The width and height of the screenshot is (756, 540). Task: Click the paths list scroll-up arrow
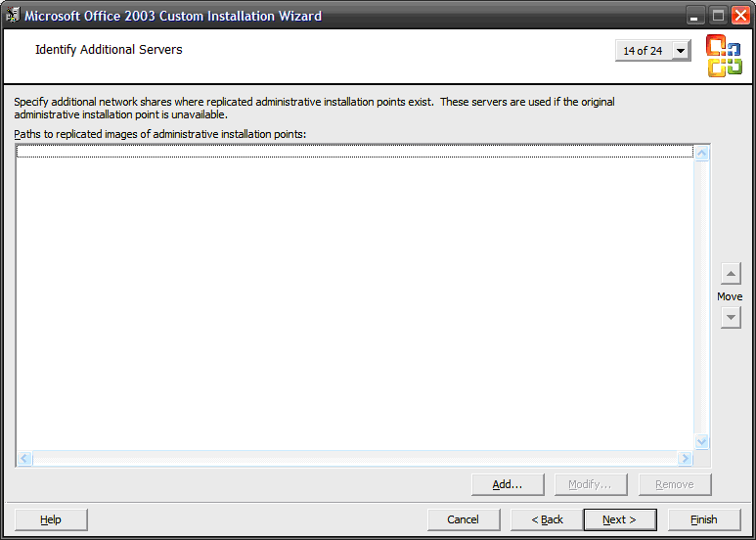701,153
